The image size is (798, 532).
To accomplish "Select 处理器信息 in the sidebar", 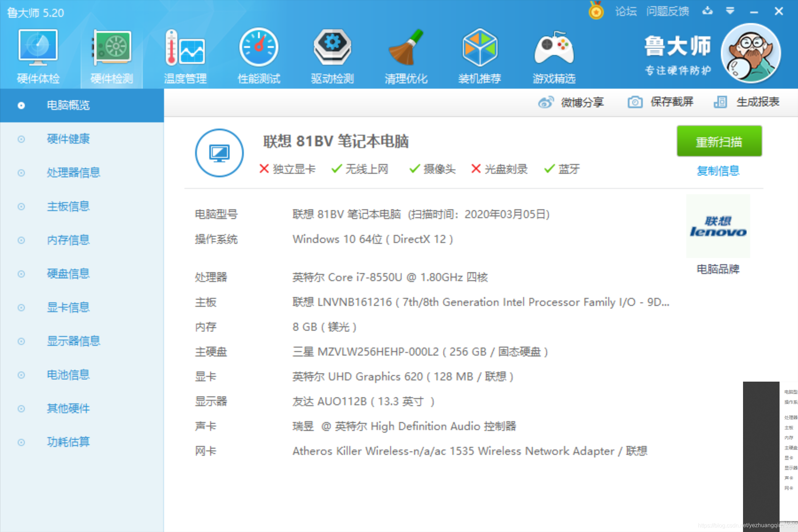I will click(x=73, y=173).
